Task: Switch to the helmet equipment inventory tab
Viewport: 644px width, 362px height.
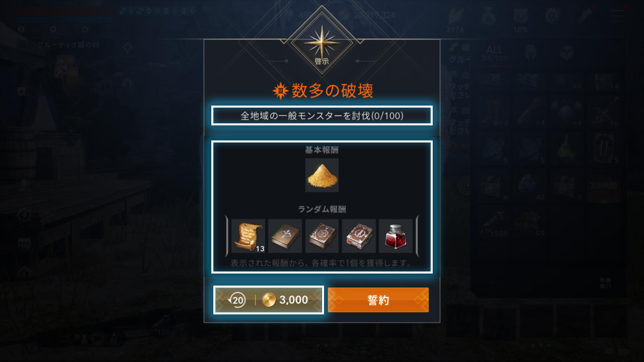Action: pyautogui.click(x=530, y=53)
